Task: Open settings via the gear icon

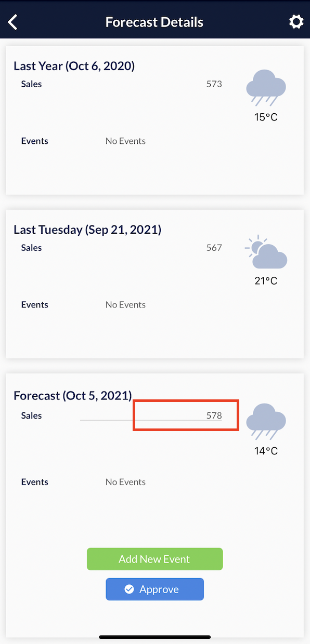Action: tap(296, 22)
